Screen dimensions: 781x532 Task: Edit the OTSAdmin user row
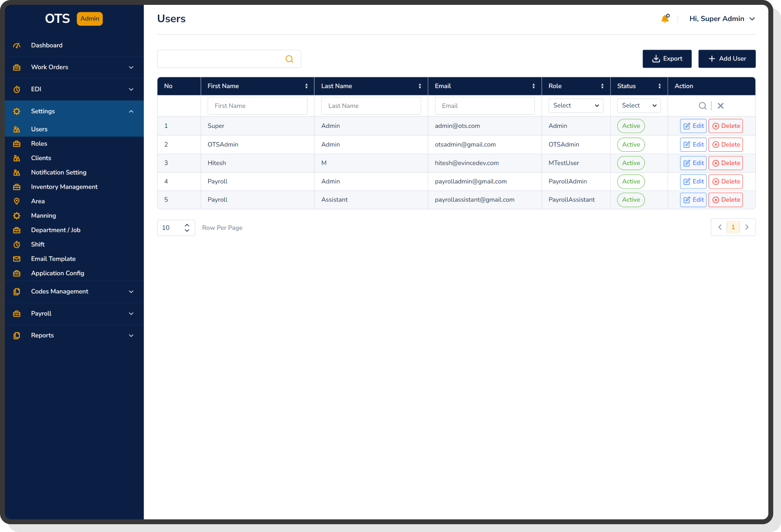(x=693, y=144)
